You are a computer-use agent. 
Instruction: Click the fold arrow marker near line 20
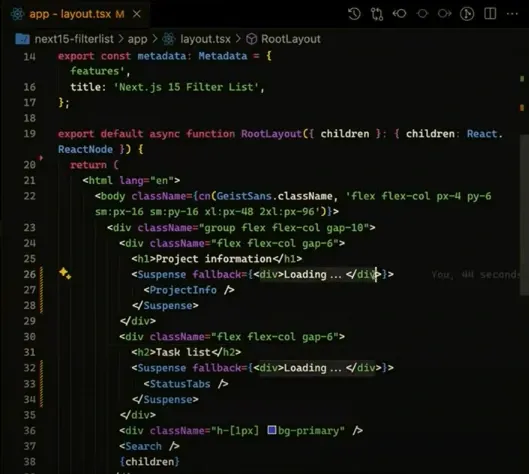[41, 158]
